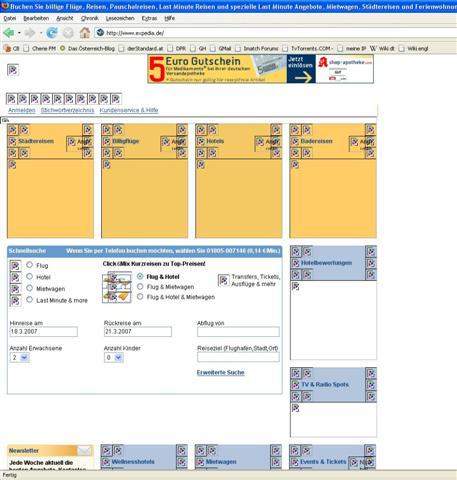Expand the Back button history arrow
457x480 pixels.
coord(19,33)
